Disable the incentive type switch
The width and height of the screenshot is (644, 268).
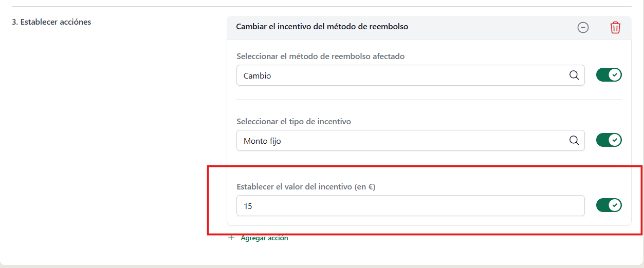point(609,140)
